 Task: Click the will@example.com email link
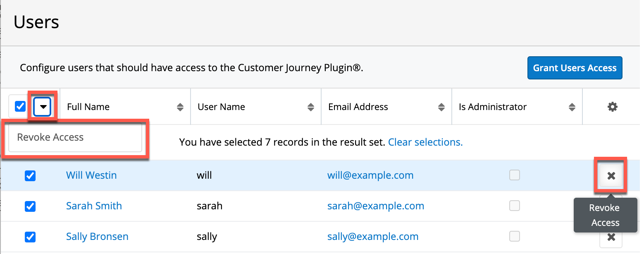[x=370, y=175]
